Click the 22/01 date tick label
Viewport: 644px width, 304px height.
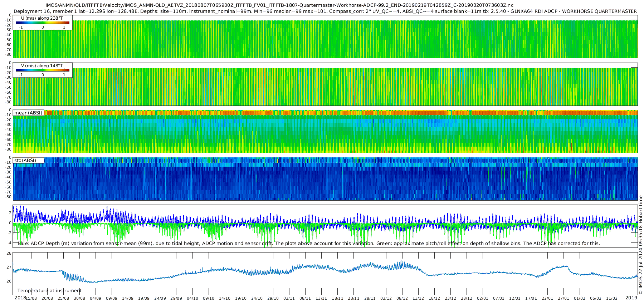point(547,298)
